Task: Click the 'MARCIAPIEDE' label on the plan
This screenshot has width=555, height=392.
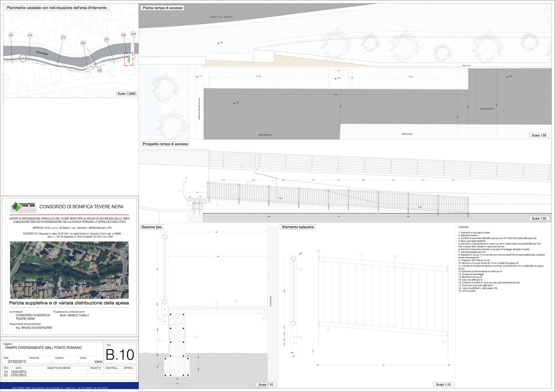Action: click(x=407, y=134)
